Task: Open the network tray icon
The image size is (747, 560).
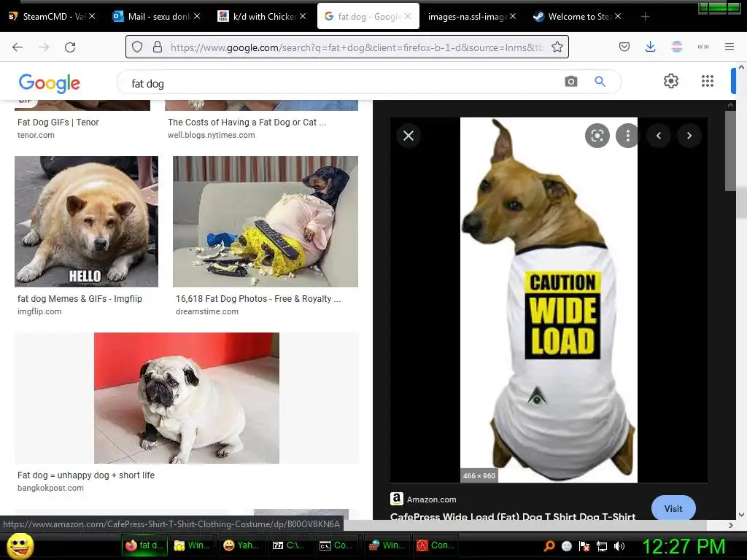Action: pos(602,546)
